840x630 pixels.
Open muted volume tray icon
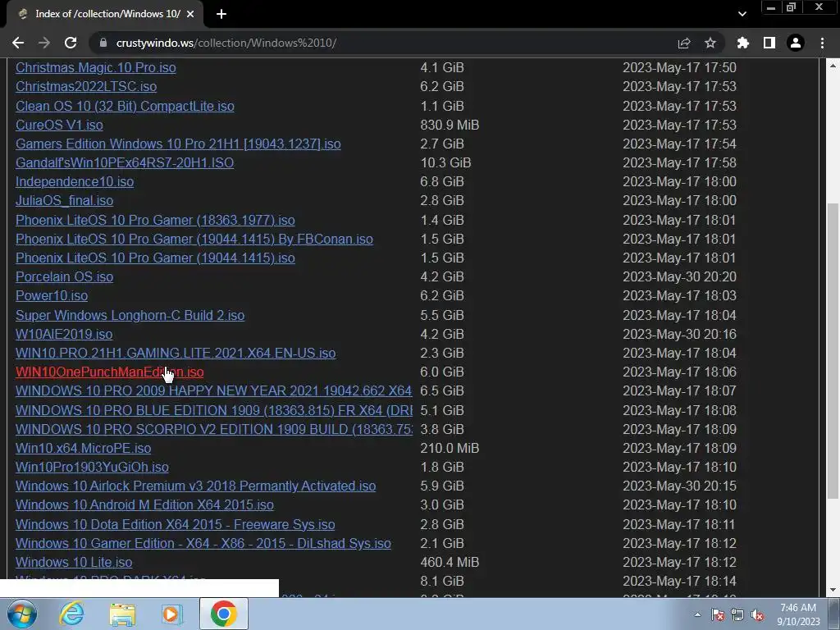(x=757, y=614)
